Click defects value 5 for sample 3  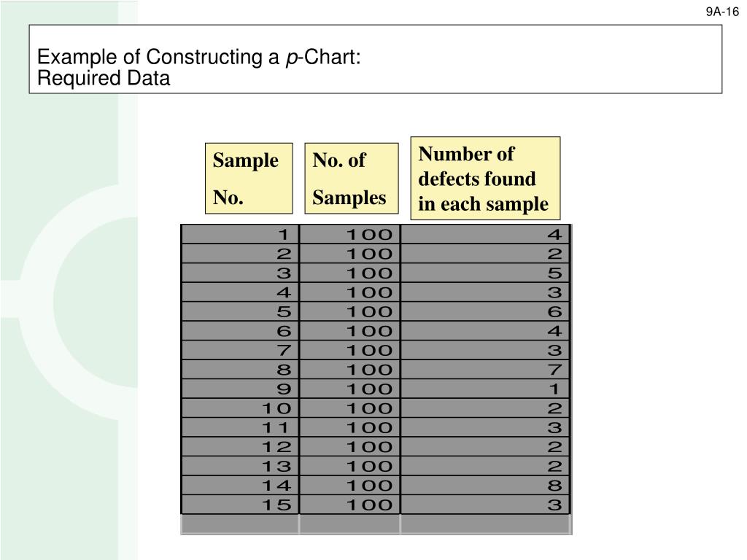point(485,273)
